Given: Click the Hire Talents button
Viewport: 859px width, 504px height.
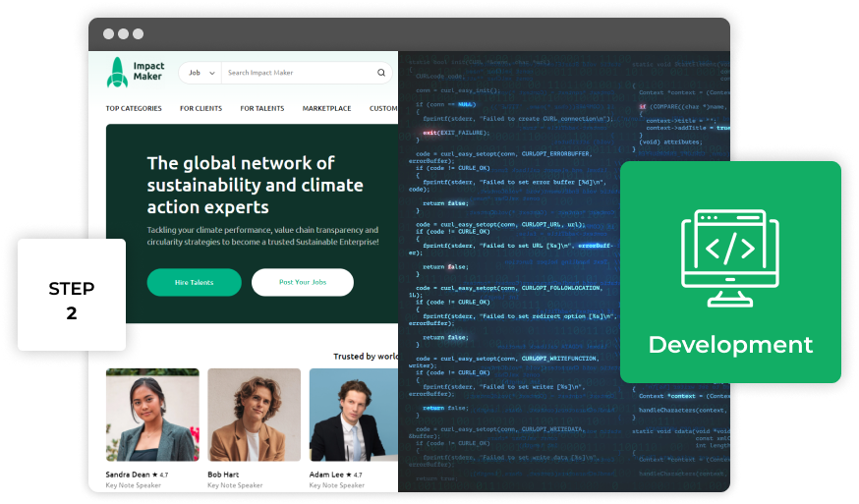Looking at the screenshot, I should [x=194, y=282].
